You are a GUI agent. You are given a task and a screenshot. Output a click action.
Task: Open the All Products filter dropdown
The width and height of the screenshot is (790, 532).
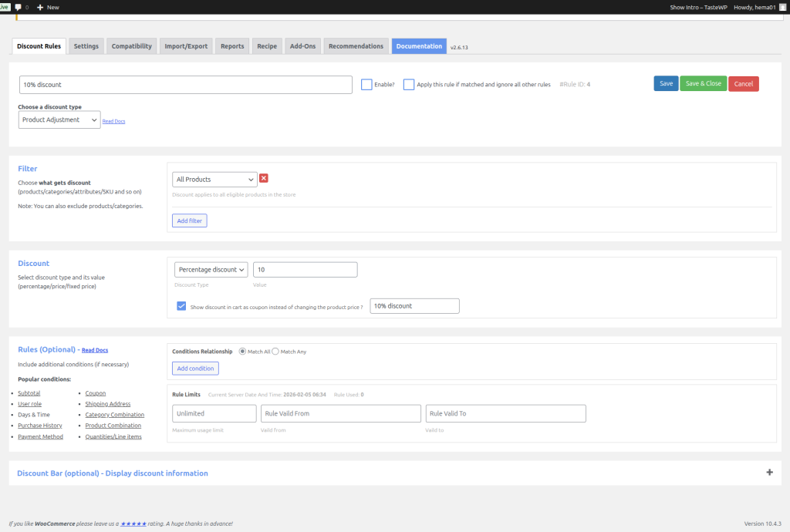pos(214,180)
